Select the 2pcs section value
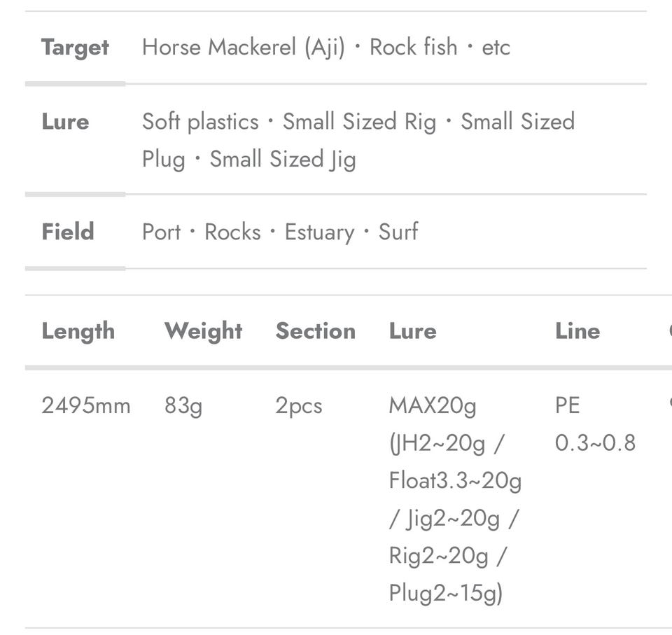This screenshot has width=672, height=635. click(x=298, y=405)
